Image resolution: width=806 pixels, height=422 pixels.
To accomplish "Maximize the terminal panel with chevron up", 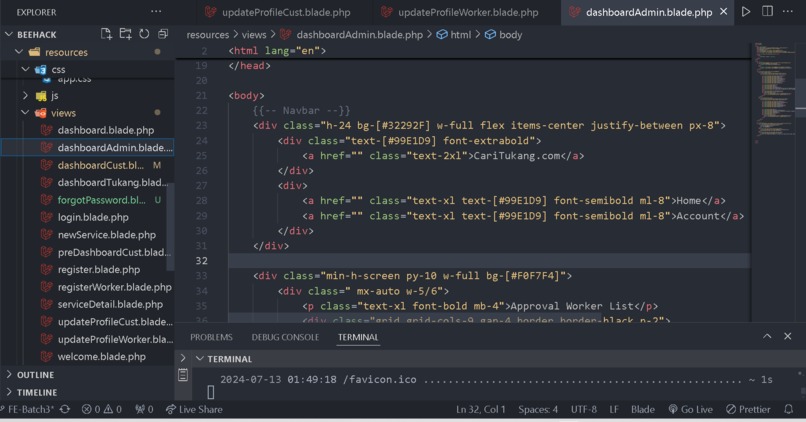I will (767, 336).
